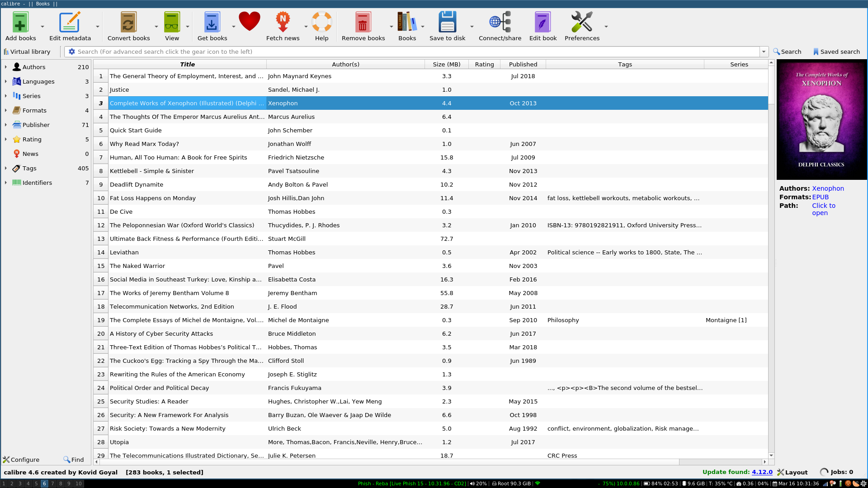The image size is (868, 488).
Task: Click the Xenophon book cover thumbnail
Action: click(821, 120)
